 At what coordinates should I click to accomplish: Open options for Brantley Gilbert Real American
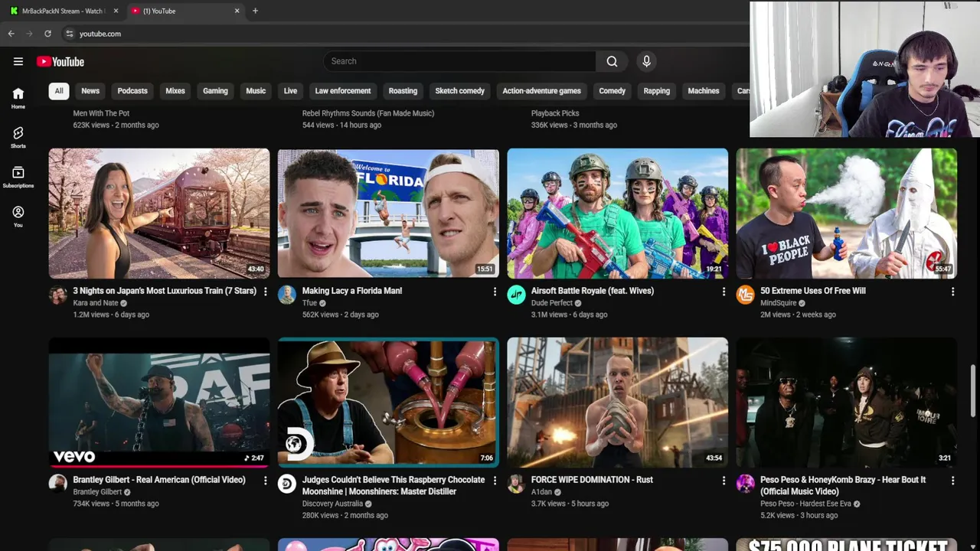click(266, 481)
